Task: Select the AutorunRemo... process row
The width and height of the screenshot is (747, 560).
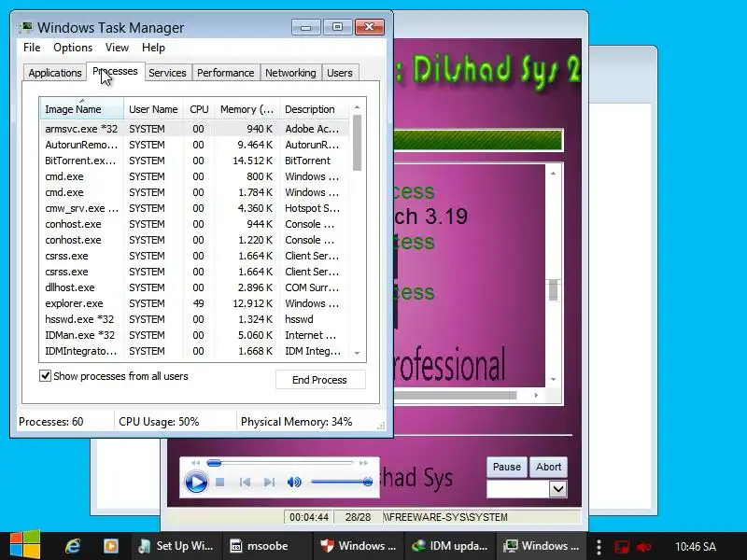Action: click(x=194, y=145)
